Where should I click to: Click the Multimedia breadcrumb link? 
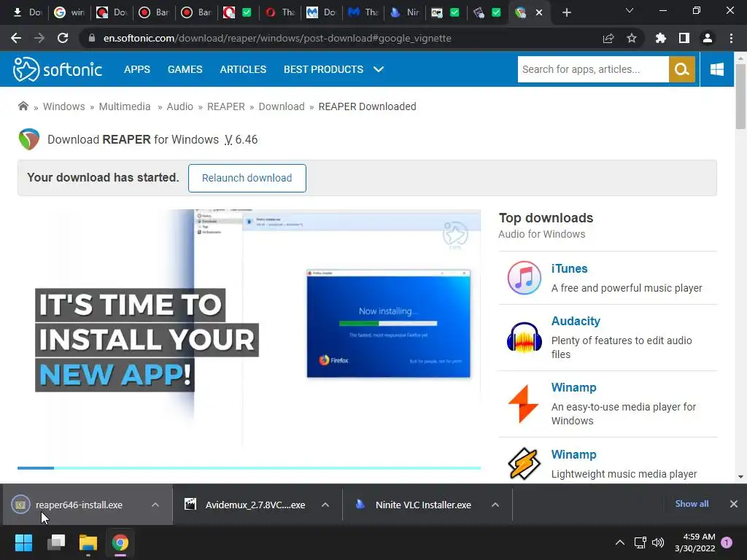[x=124, y=106]
